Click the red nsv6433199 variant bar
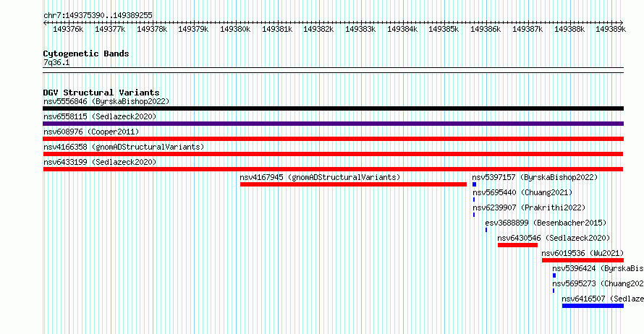This screenshot has height=334, width=644. pyautogui.click(x=333, y=169)
